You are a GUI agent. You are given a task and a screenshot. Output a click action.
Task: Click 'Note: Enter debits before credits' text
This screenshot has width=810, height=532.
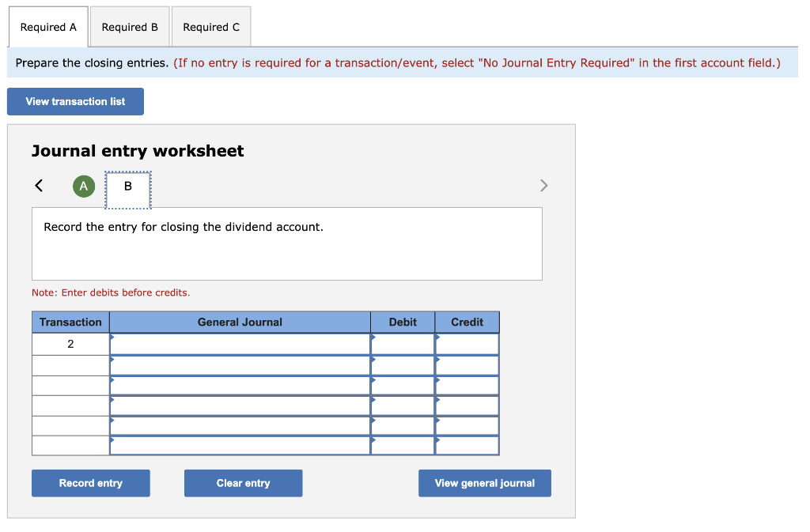(111, 292)
